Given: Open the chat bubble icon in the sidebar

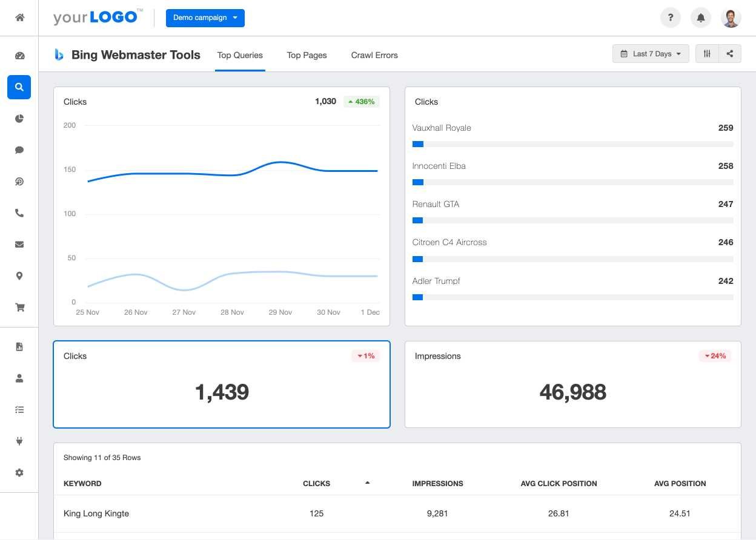Looking at the screenshot, I should [19, 150].
